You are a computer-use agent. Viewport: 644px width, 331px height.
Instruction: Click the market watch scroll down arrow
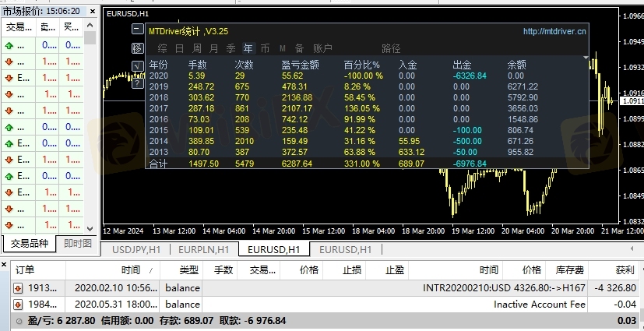(x=90, y=228)
